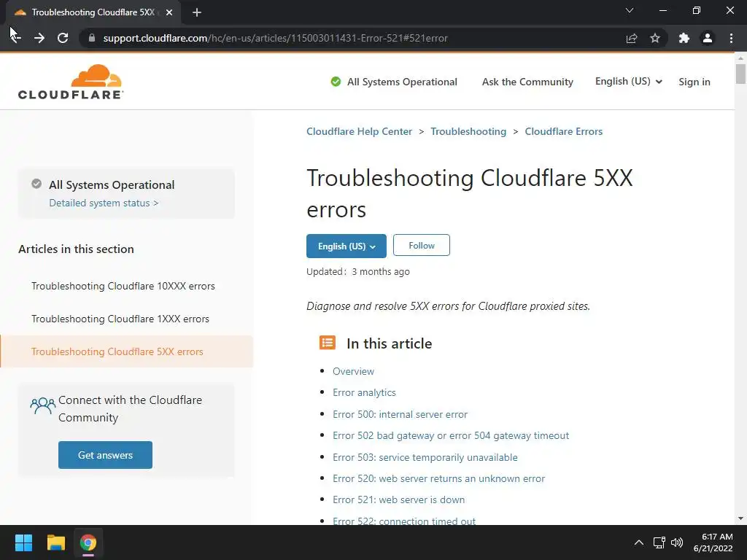Click the gray check icon in the sidebar status box
Screen dimensions: 747x560
coord(36,184)
